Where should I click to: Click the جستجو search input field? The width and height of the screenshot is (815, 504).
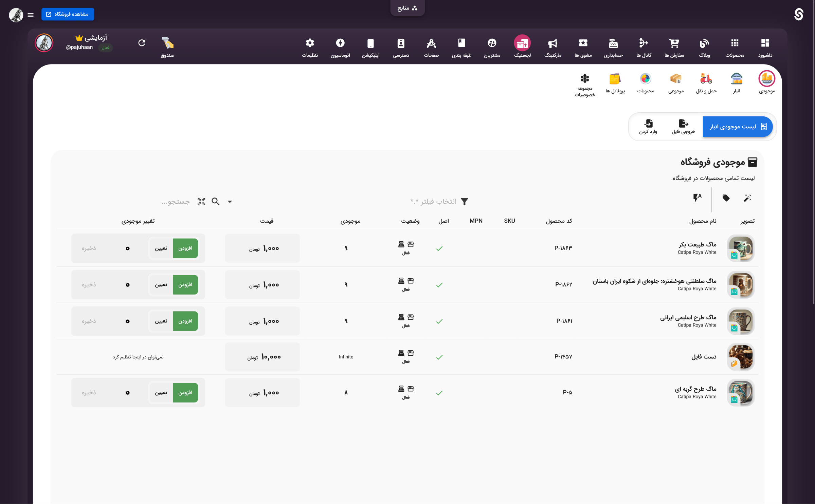point(176,202)
